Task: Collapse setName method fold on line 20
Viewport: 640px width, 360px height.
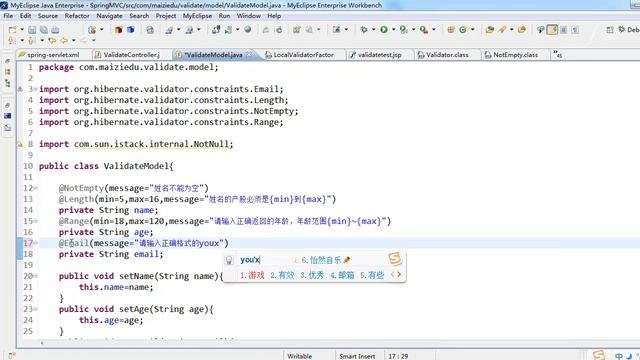Action: coord(35,276)
